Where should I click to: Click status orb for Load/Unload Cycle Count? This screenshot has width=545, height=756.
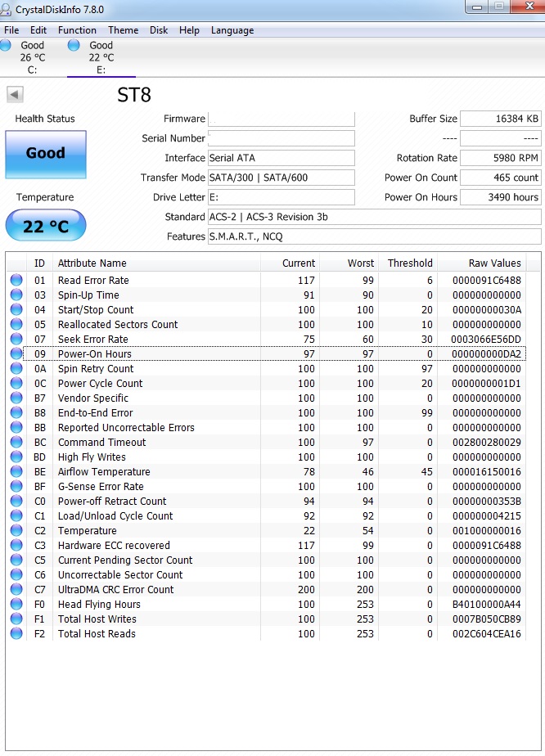pos(16,515)
